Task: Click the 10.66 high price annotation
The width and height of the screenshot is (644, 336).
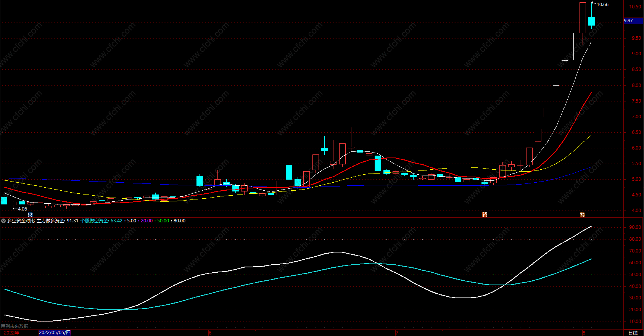Action: pos(603,5)
